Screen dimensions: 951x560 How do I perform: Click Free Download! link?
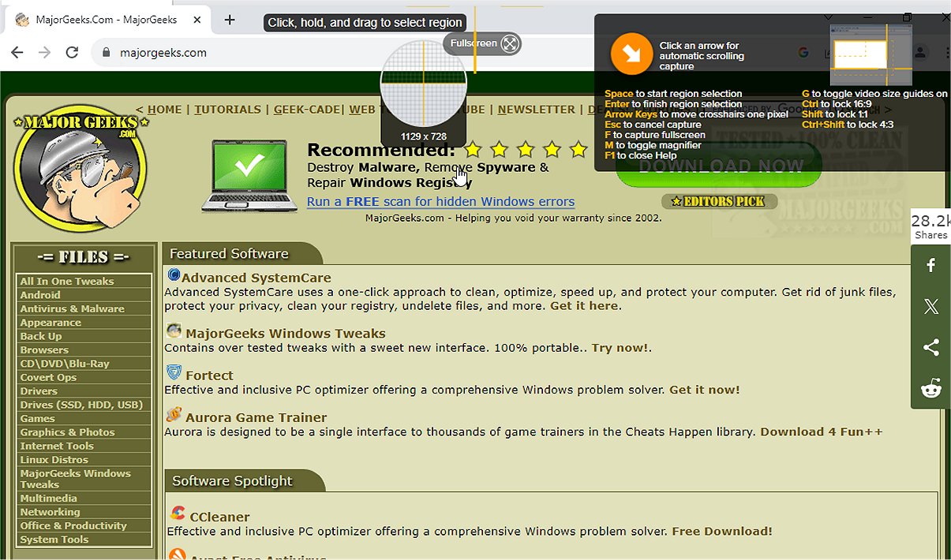722,532
